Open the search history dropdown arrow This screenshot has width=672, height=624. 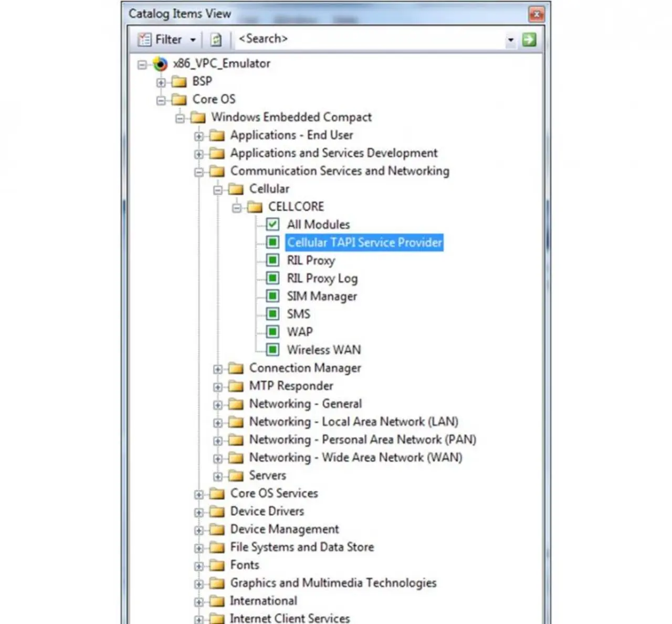(x=510, y=40)
